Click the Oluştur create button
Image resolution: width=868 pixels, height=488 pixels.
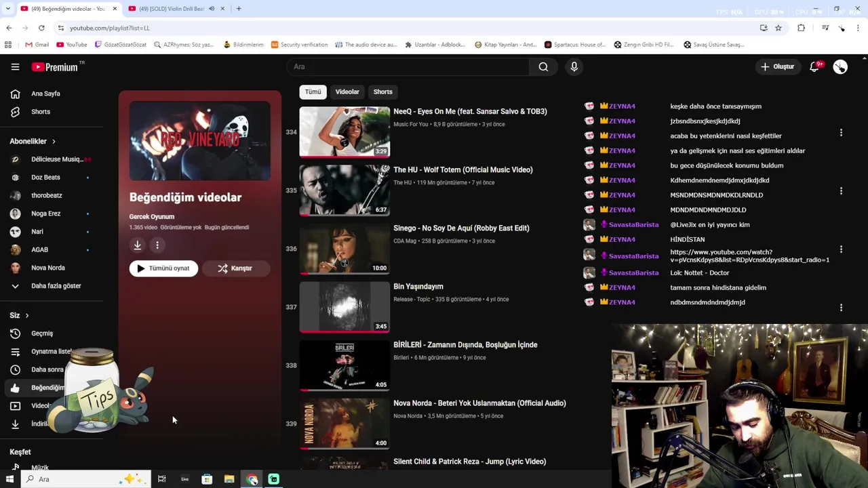[777, 67]
